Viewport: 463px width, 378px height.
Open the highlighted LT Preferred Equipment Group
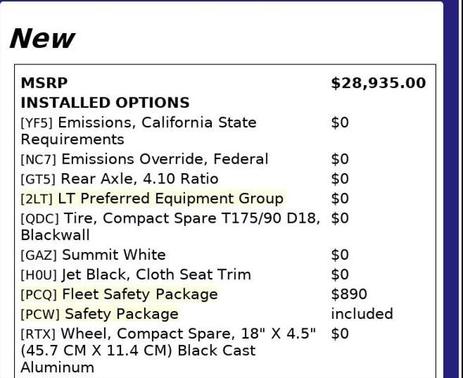pyautogui.click(x=171, y=199)
